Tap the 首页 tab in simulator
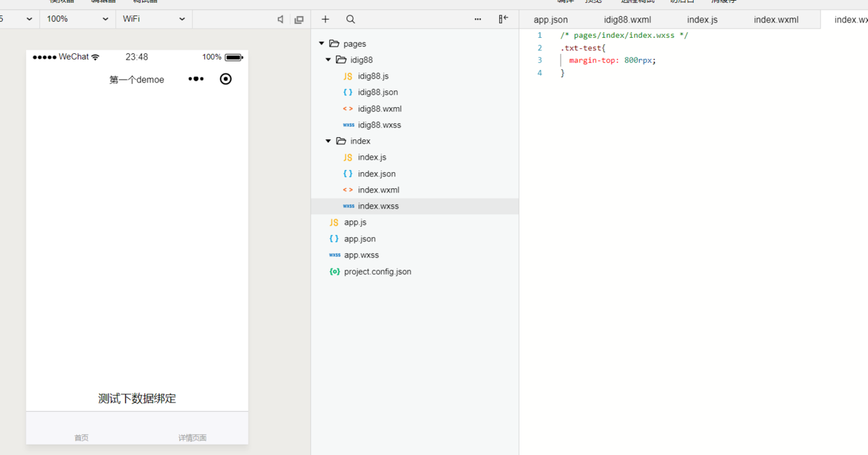The height and width of the screenshot is (455, 868). coord(82,437)
